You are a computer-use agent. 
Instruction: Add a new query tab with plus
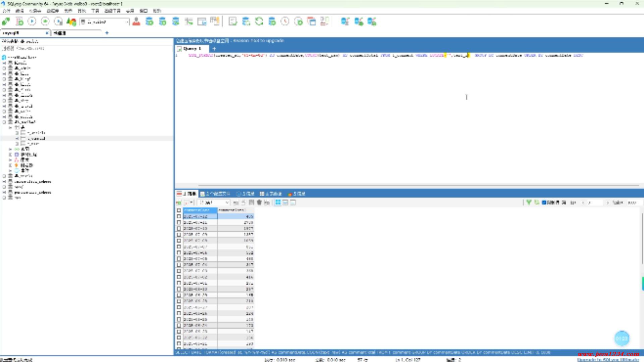(214, 49)
